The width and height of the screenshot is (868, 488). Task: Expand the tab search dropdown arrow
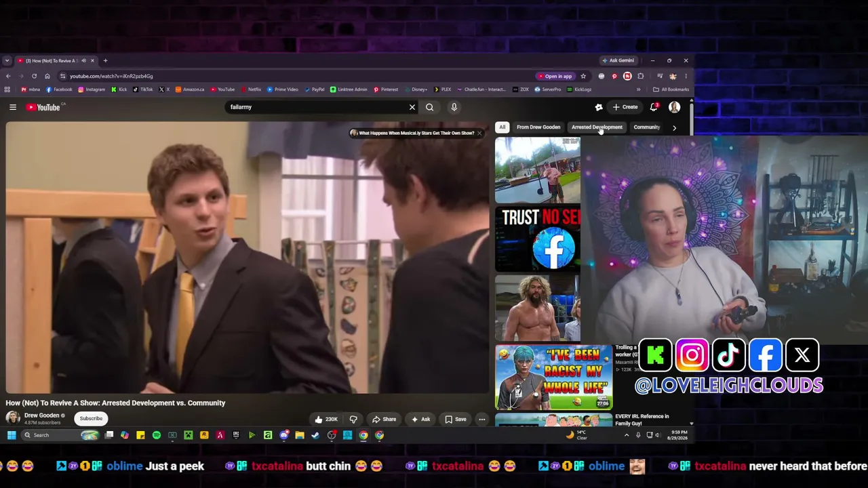click(7, 60)
